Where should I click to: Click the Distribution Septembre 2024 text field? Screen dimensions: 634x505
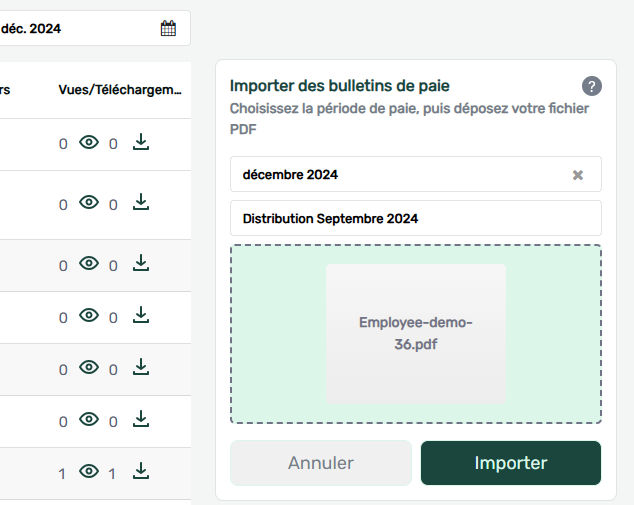(x=415, y=218)
